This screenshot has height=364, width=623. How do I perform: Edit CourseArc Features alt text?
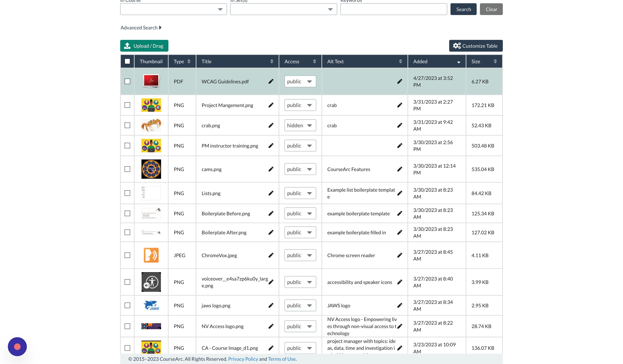tap(399, 169)
